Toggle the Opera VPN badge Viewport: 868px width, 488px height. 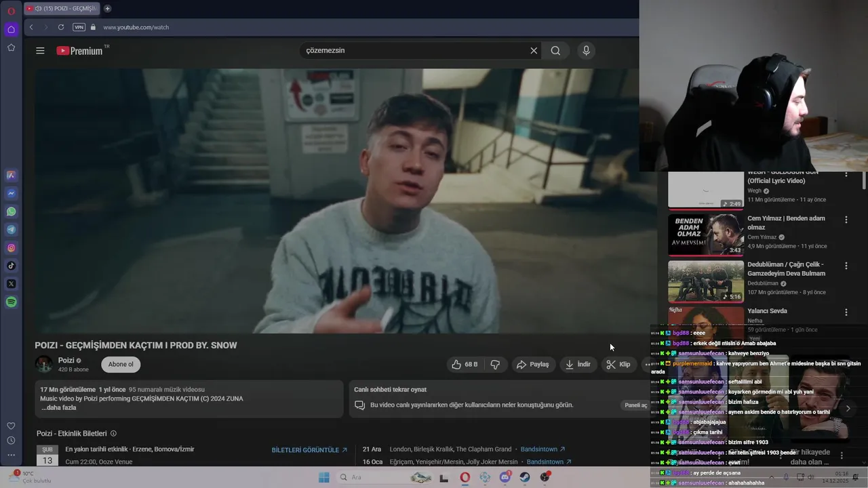79,27
